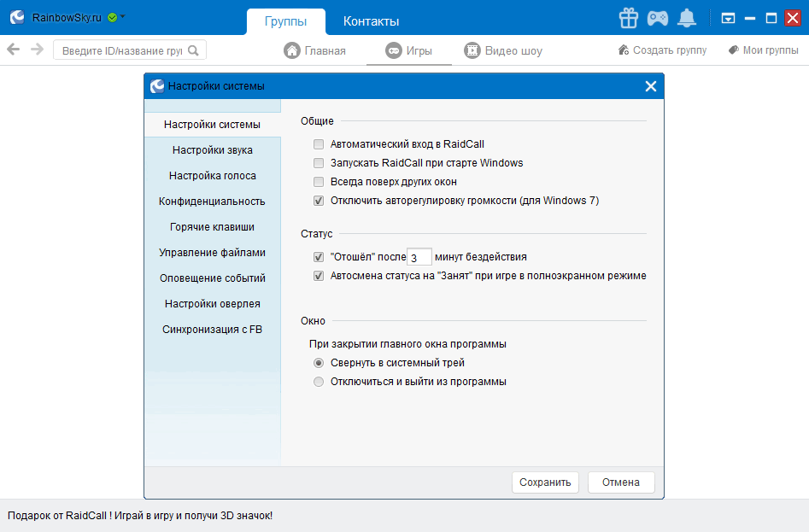Click the RaidCall logo icon
Image resolution: width=809 pixels, height=532 pixels.
pos(17,17)
